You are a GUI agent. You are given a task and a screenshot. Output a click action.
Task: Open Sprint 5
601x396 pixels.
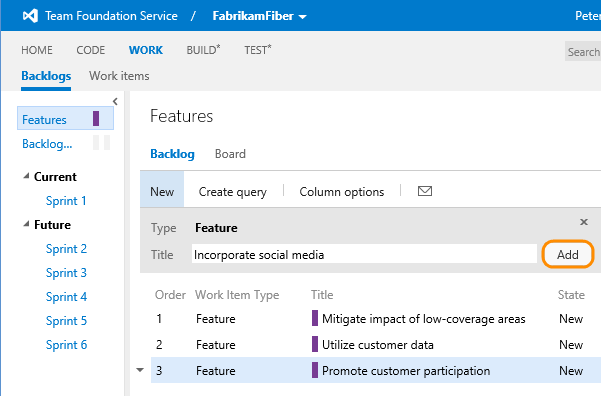click(66, 321)
